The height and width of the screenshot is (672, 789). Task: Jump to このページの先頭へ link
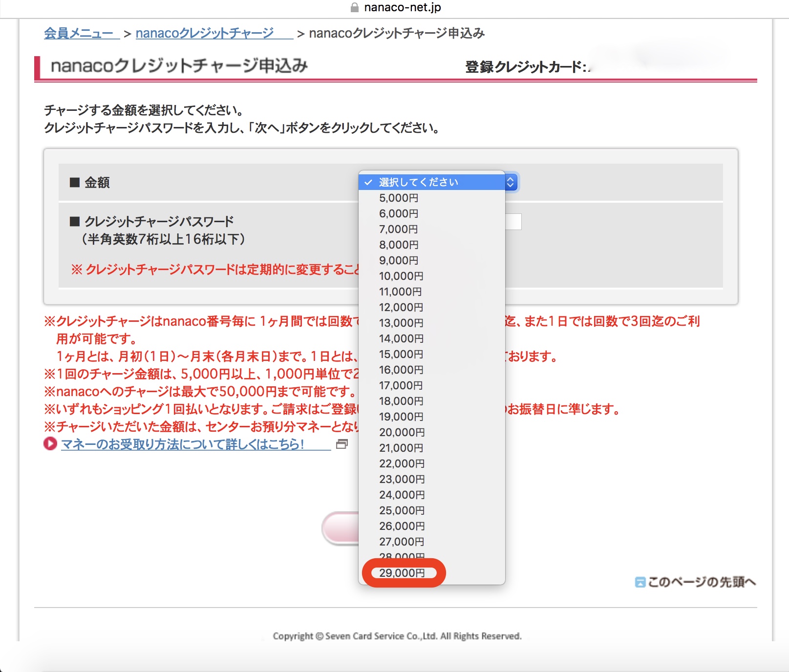pos(702,582)
